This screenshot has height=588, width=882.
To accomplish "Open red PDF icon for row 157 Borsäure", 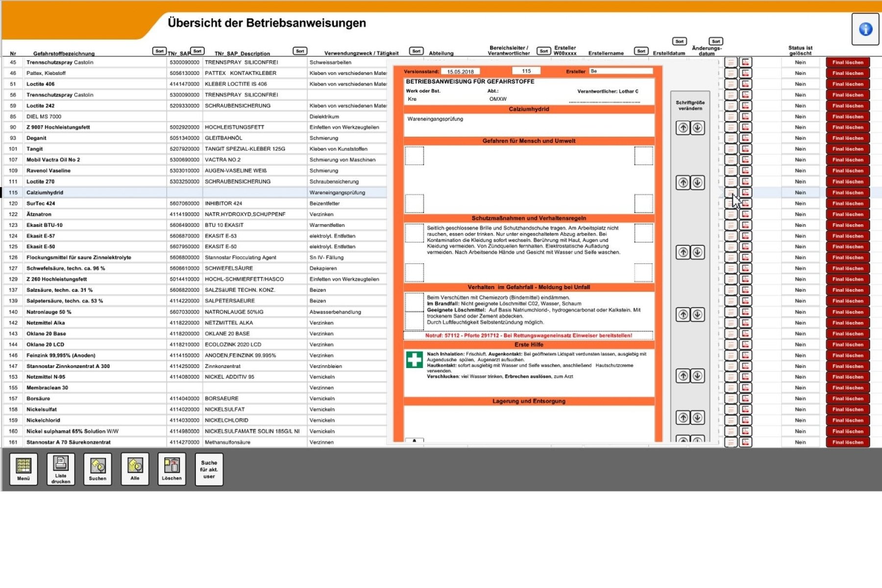I will tap(745, 398).
